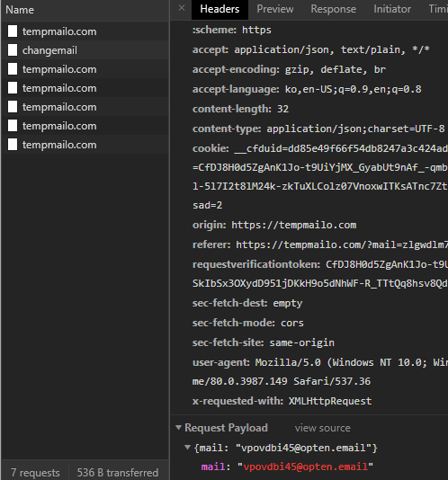Open the Initiator tab
This screenshot has width=448, height=480.
392,9
